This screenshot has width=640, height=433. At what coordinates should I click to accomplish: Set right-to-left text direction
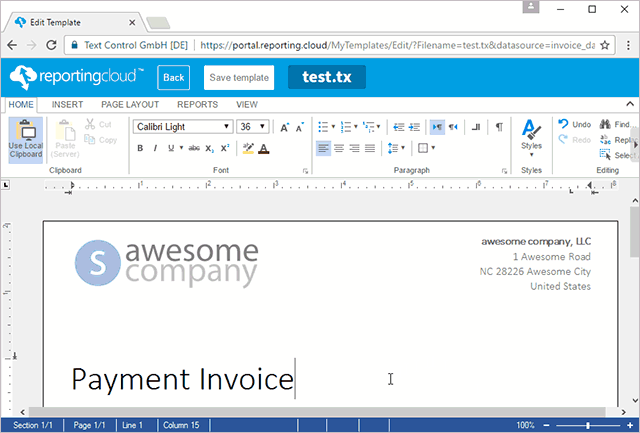[x=453, y=127]
